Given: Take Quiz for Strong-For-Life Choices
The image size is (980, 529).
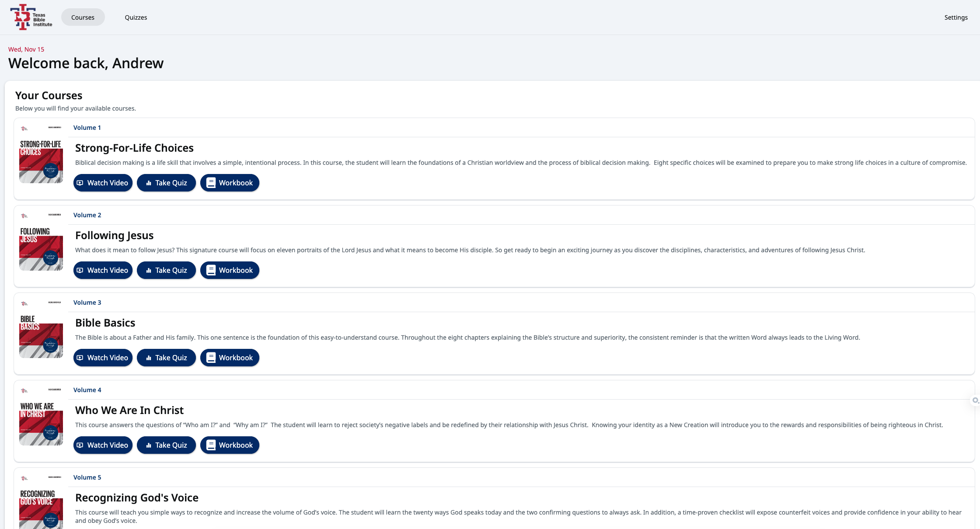Looking at the screenshot, I should pos(166,183).
